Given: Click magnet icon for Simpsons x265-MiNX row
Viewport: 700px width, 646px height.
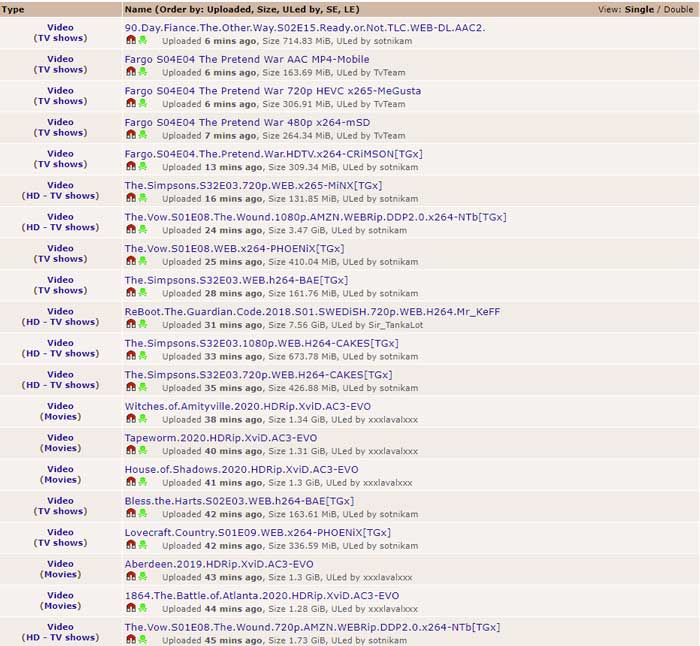Looking at the screenshot, I should point(131,198).
